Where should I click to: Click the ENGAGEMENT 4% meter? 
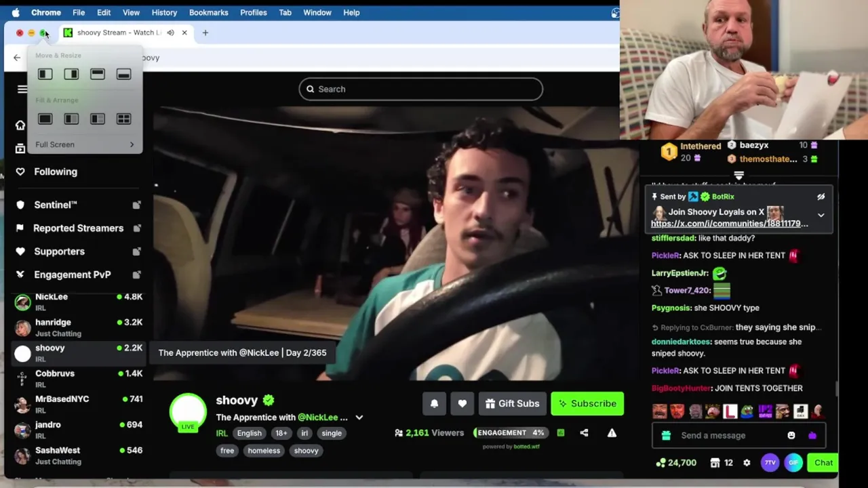(x=511, y=432)
